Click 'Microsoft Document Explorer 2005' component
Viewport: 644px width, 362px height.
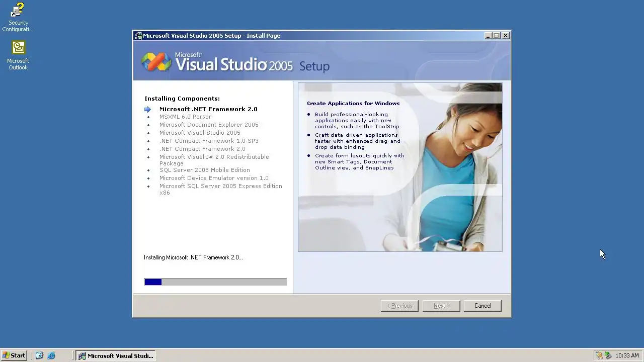tap(209, 125)
